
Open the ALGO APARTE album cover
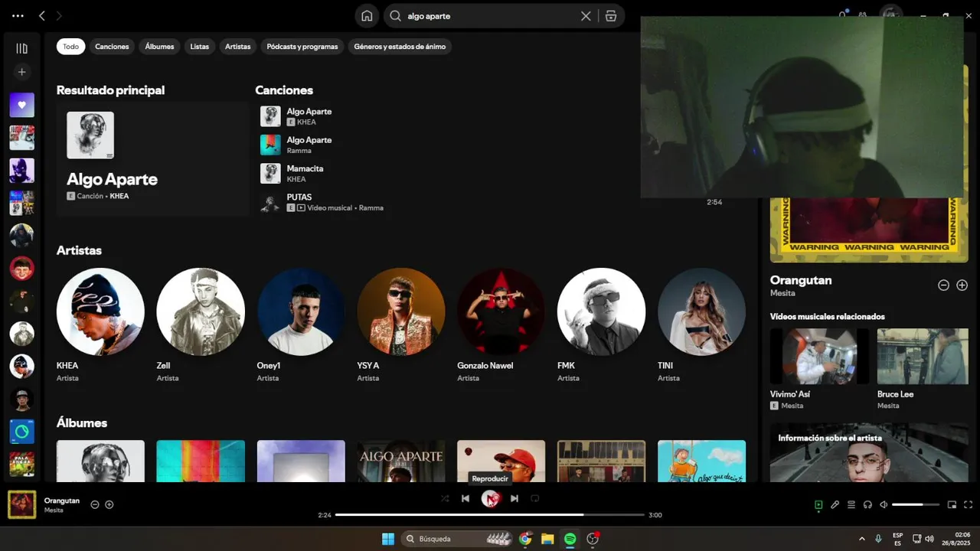(401, 461)
